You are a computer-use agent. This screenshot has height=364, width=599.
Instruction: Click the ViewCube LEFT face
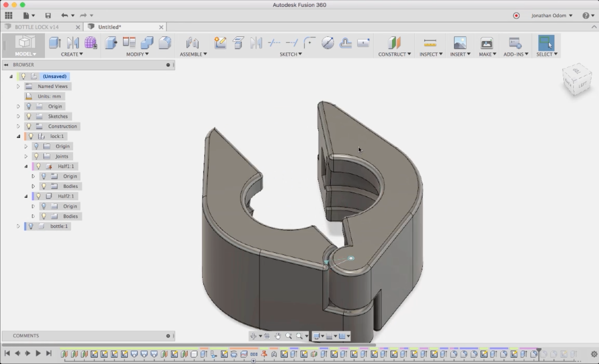tap(583, 85)
